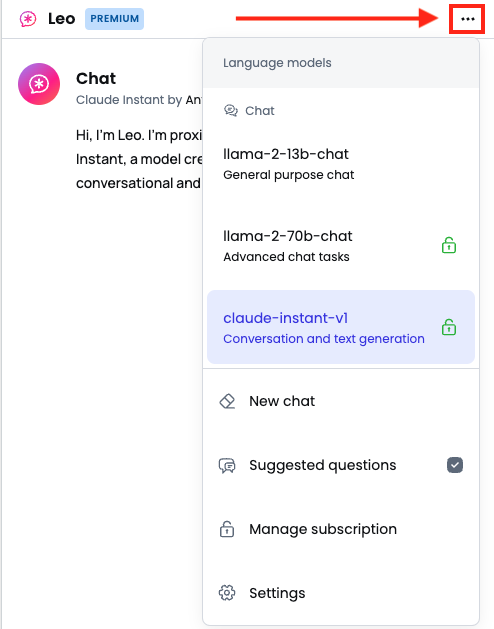Select the llama-2-70b-chat model
Viewport: 494px width, 629px height.
click(x=341, y=246)
